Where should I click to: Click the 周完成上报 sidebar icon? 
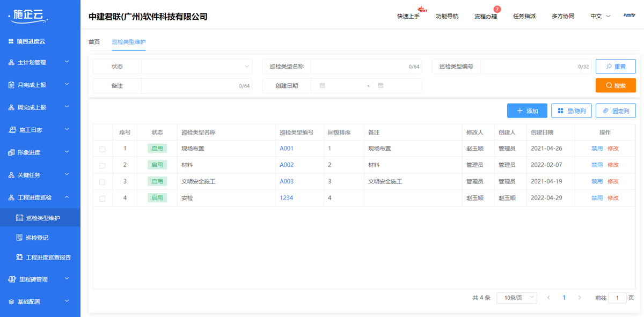pos(11,107)
